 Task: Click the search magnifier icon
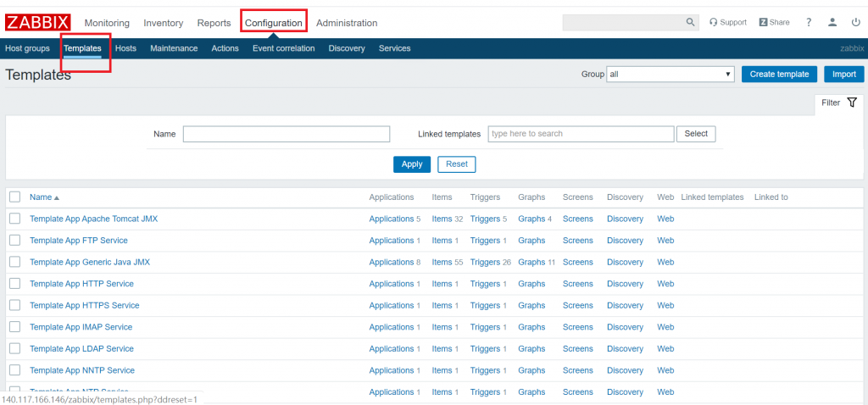tap(690, 22)
